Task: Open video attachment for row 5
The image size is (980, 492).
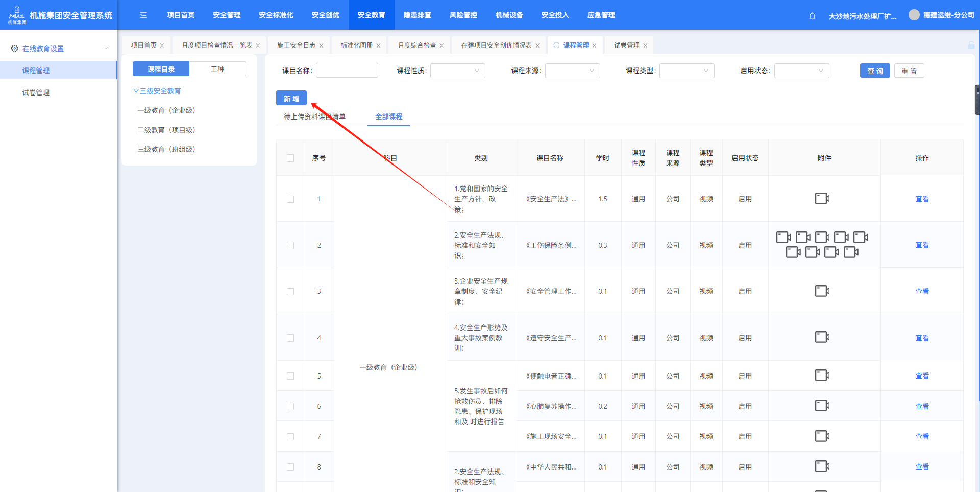Action: (x=822, y=376)
